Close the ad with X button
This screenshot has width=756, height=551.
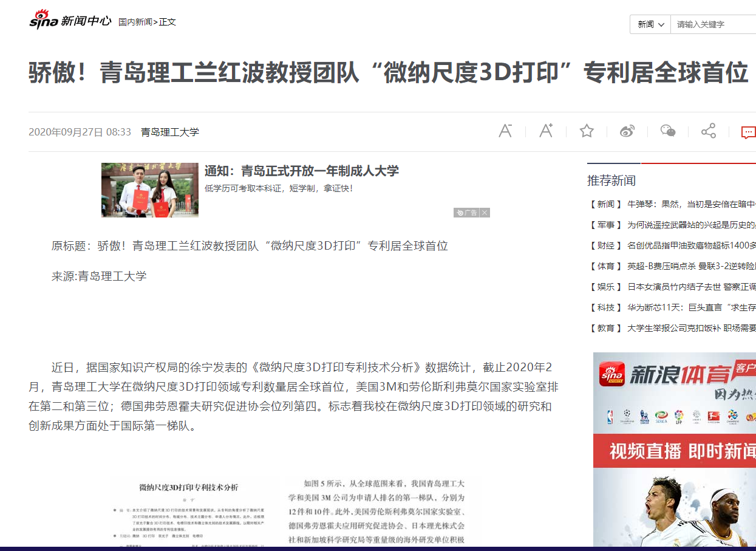coord(485,213)
